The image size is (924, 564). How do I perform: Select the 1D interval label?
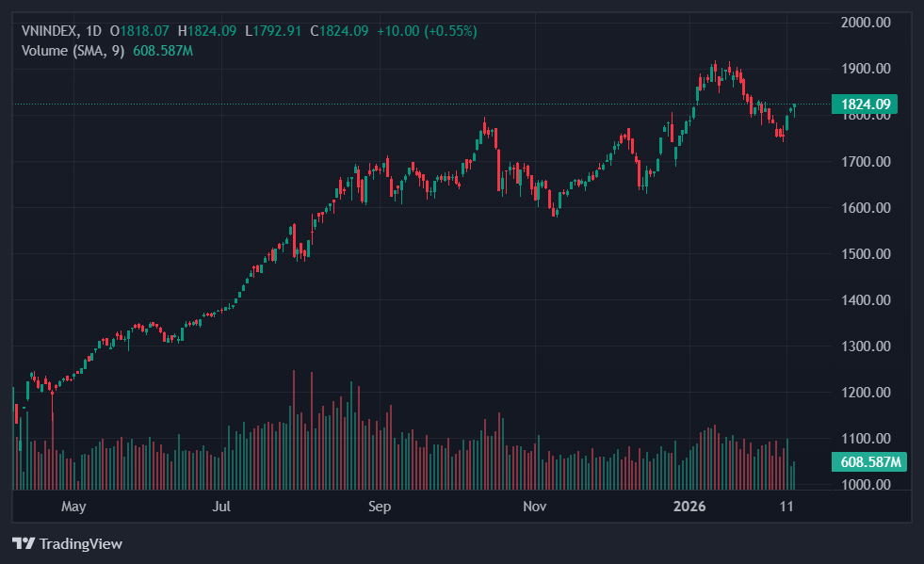(93, 31)
